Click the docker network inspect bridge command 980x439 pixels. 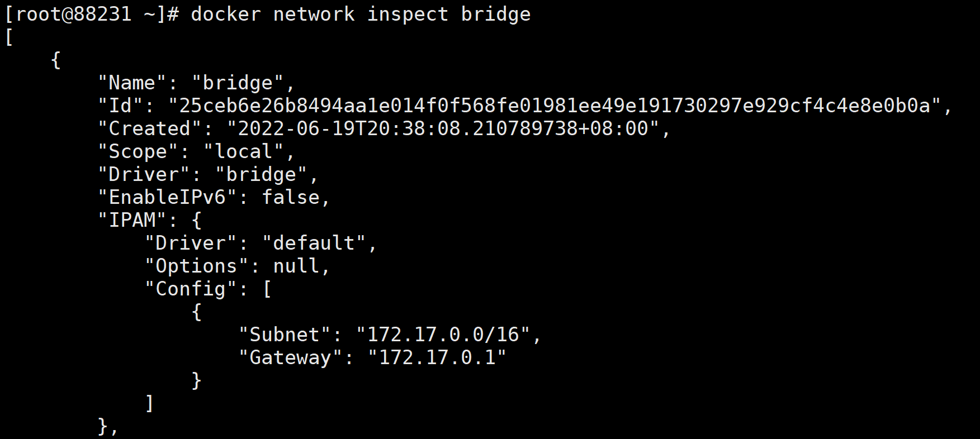(x=361, y=14)
